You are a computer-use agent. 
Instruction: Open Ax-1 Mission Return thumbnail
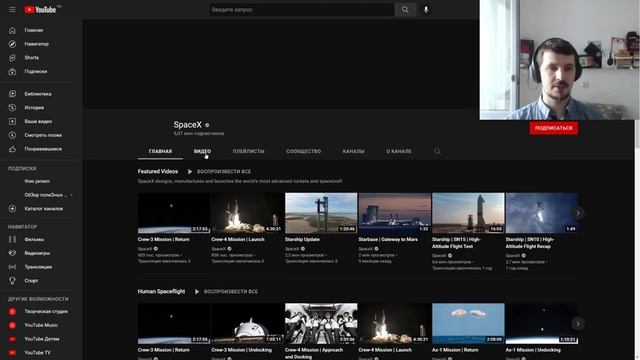point(468,323)
